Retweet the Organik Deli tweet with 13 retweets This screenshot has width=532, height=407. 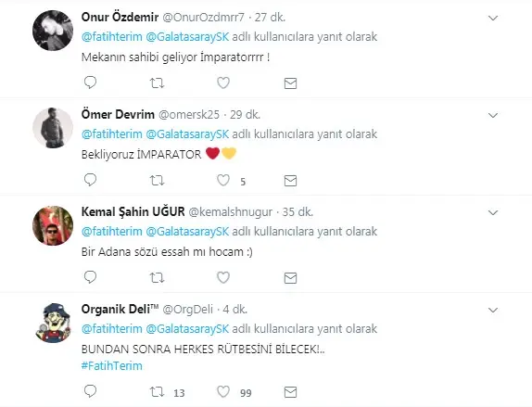point(157,392)
